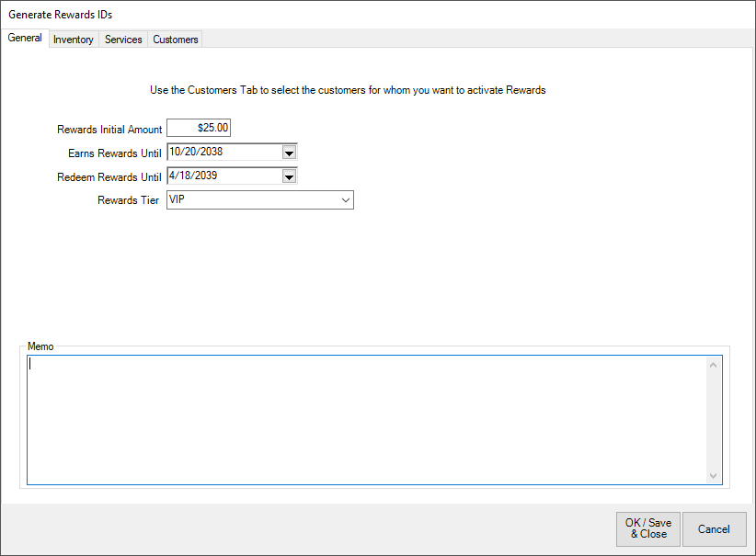Open the Services tab
The width and height of the screenshot is (756, 556).
(123, 40)
